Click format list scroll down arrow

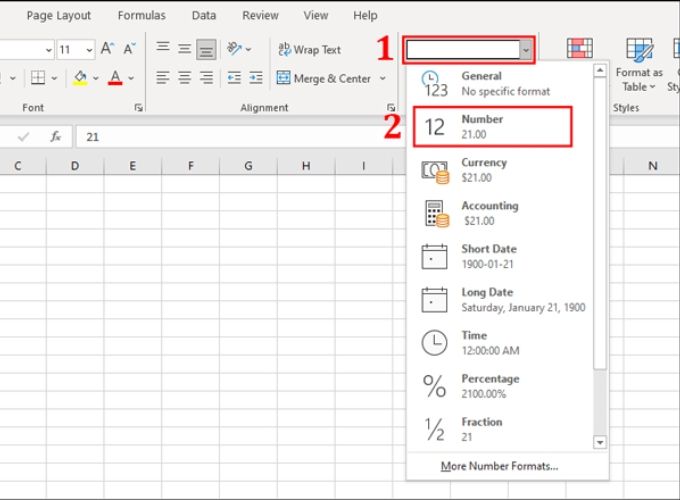(600, 443)
